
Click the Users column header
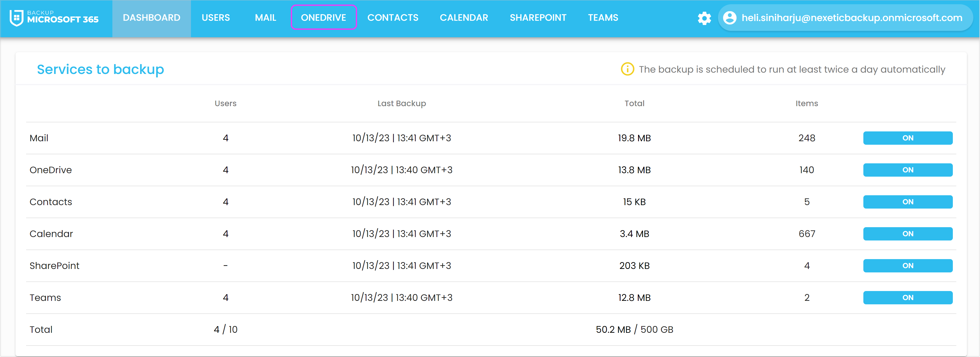pos(226,103)
